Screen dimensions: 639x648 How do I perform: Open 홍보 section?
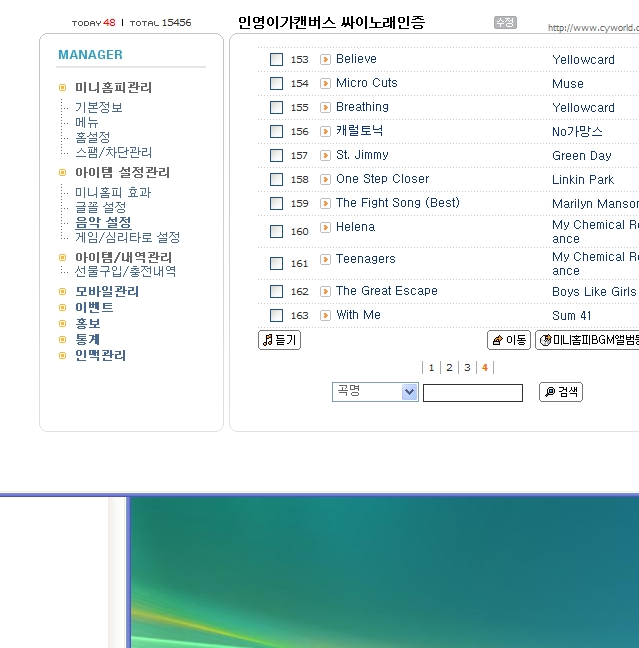(x=88, y=323)
